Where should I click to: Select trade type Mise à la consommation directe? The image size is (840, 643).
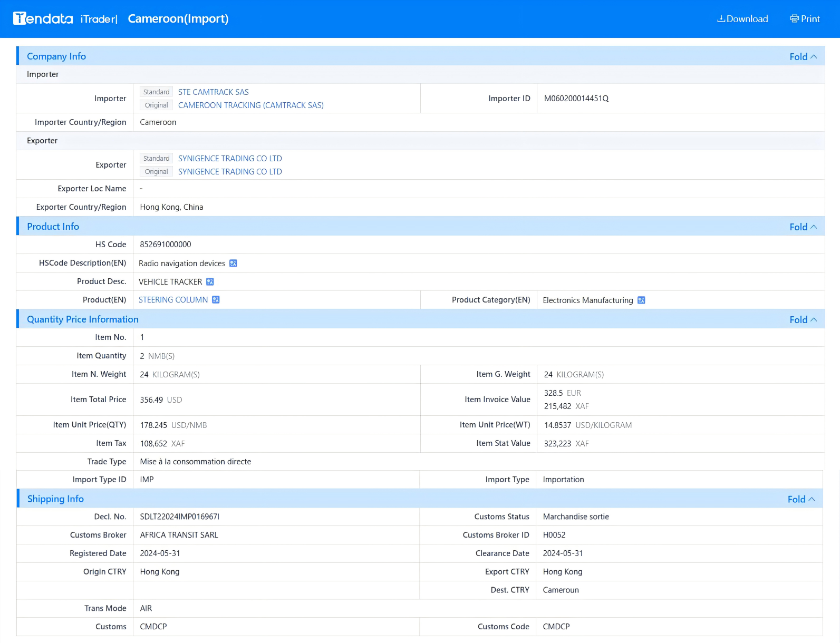click(x=196, y=461)
